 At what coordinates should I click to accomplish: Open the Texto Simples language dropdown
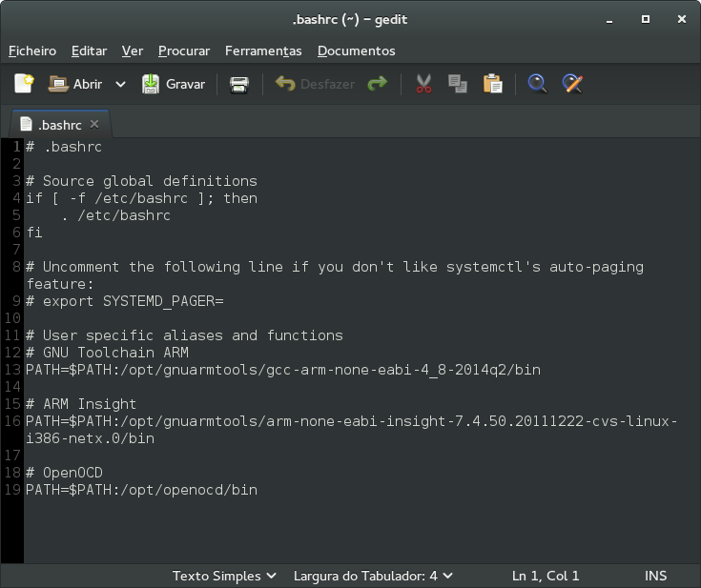[x=224, y=576]
